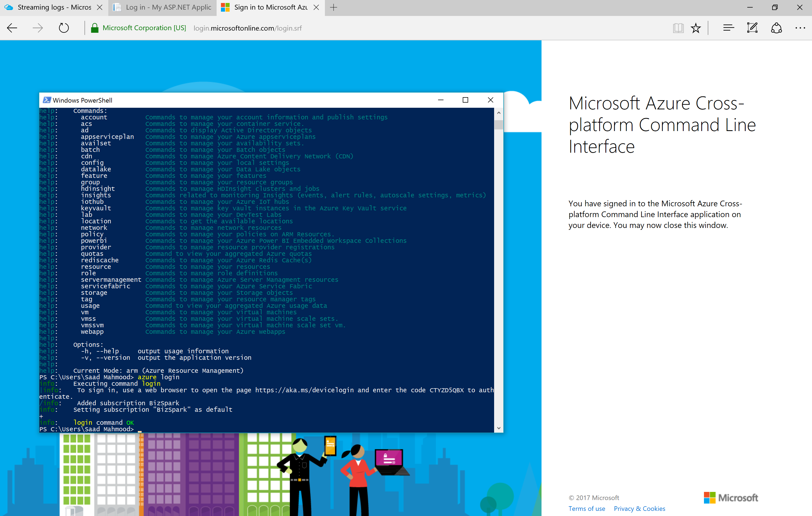Click PowerShell scrollbar up arrow
The width and height of the screenshot is (812, 516).
[499, 113]
